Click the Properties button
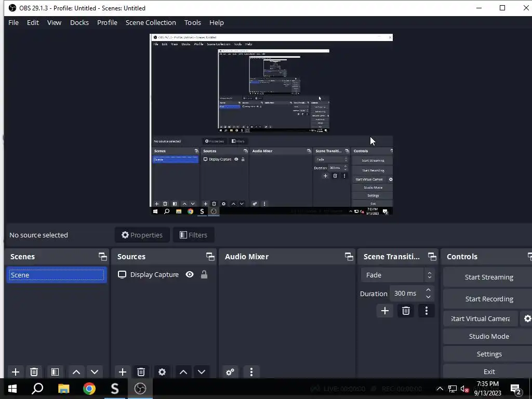 pos(142,235)
